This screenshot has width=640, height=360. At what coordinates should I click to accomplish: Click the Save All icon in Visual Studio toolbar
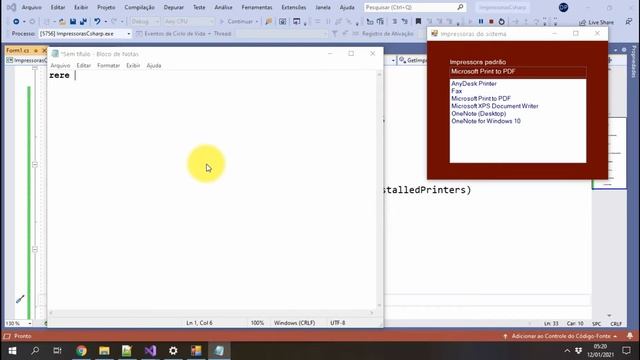tap(83, 21)
